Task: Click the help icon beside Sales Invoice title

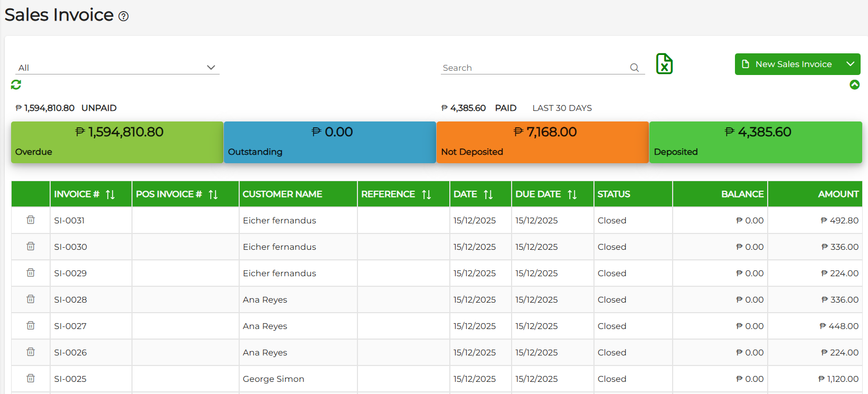Action: pos(124,16)
